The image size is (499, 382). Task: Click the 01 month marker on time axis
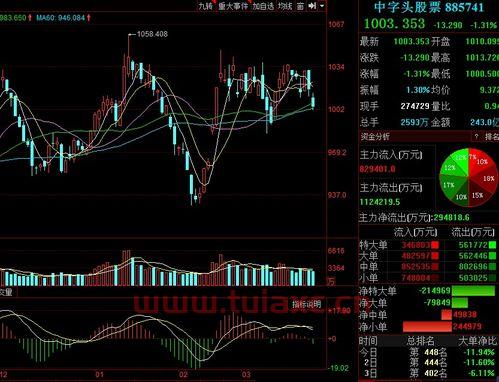99,374
